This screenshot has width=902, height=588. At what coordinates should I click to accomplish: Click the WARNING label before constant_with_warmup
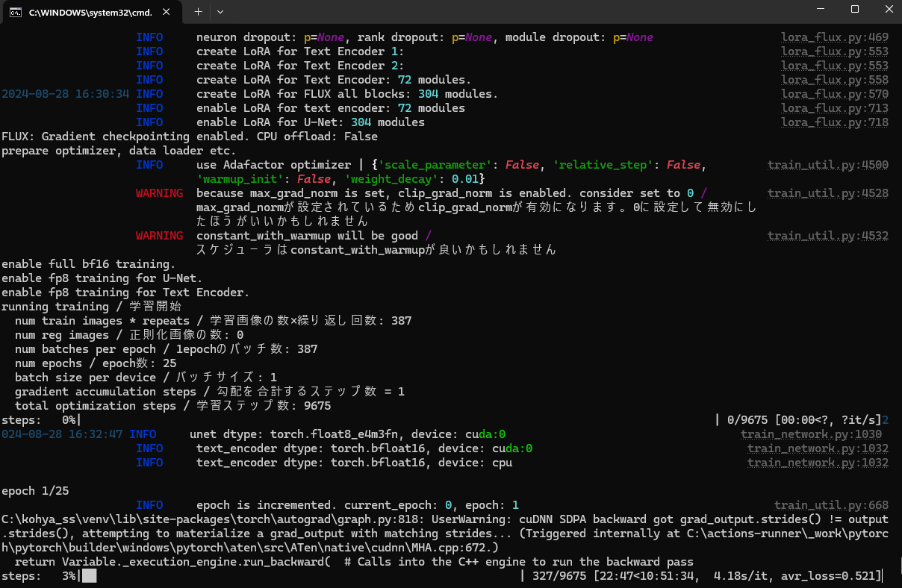point(159,236)
